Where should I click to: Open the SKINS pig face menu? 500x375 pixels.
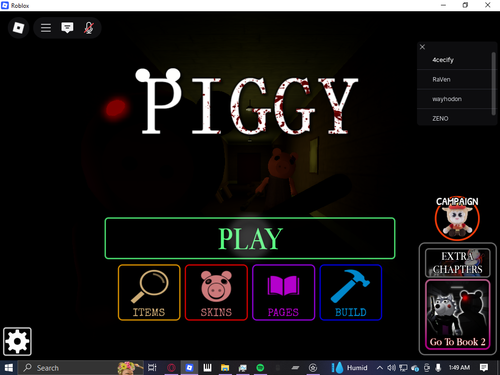216,292
